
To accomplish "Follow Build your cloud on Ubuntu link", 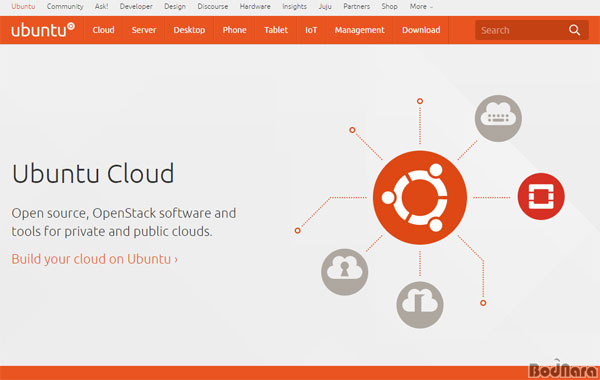I will pos(95,259).
